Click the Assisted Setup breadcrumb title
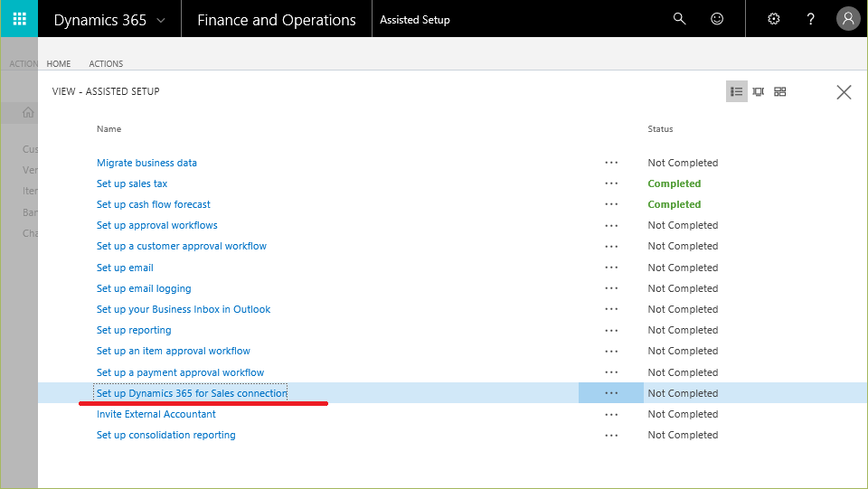 (x=415, y=20)
